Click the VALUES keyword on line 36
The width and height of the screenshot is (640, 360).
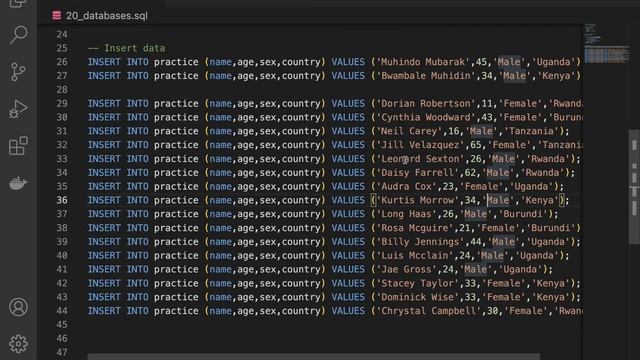(x=348, y=200)
